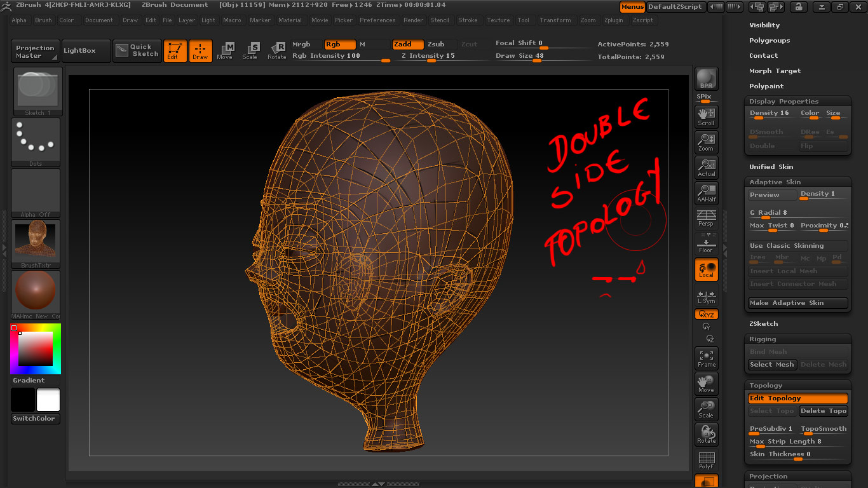Click the Delete Topo button
Screen dimensions: 868x488
(x=823, y=411)
